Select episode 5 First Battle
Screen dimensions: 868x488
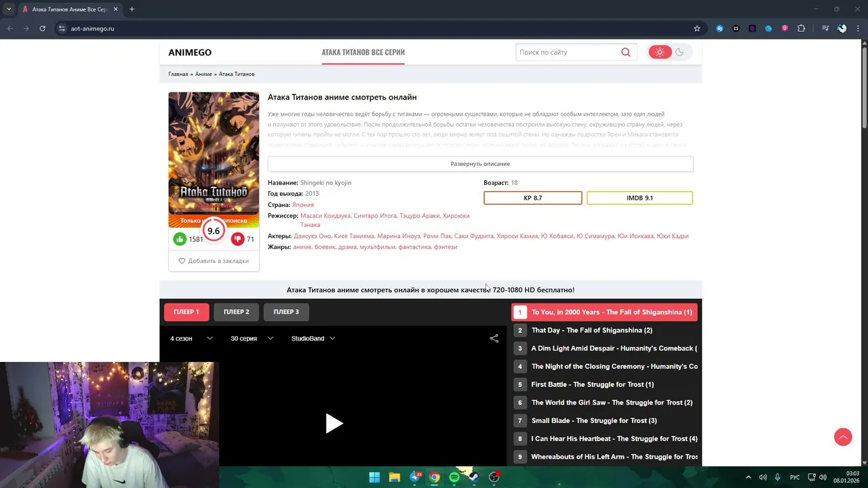point(604,384)
